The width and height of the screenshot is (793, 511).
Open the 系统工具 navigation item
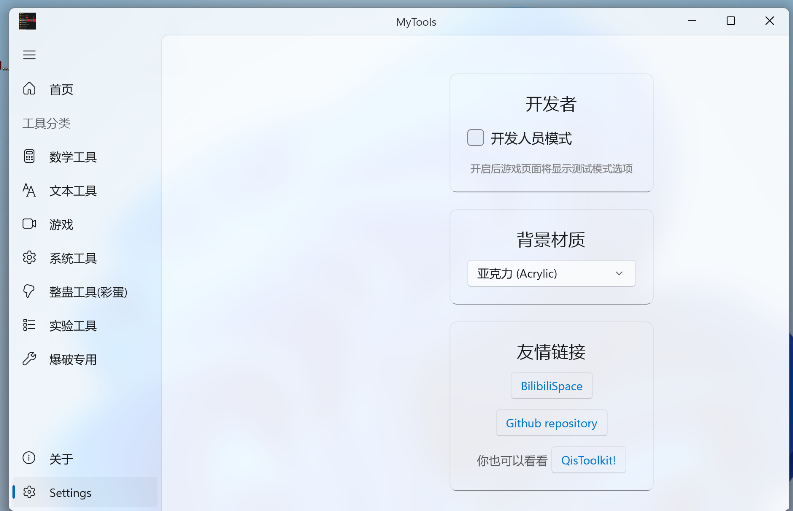85,258
